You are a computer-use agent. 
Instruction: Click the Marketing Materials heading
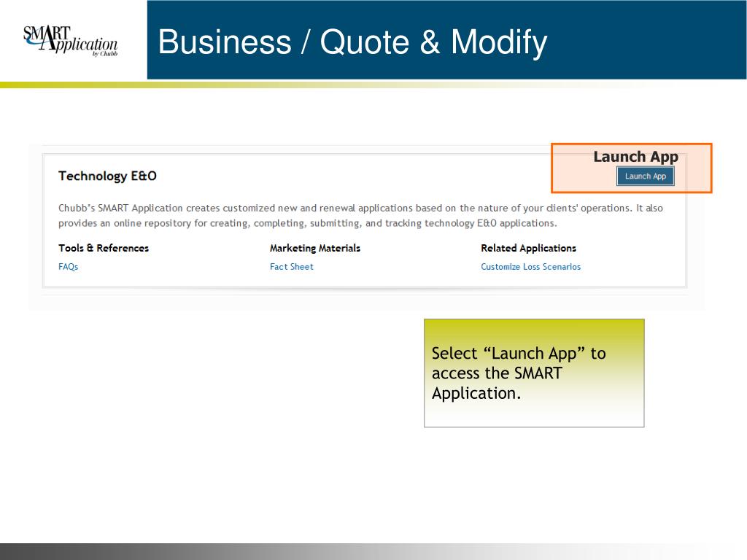(315, 248)
